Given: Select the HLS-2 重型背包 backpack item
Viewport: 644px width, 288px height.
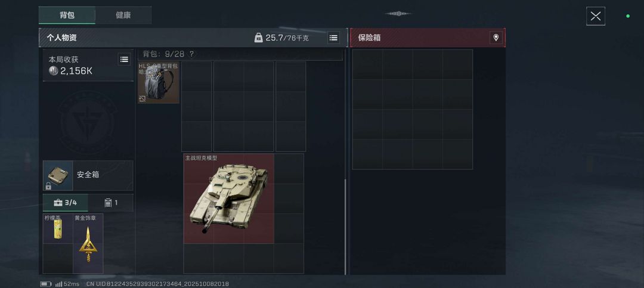Looking at the screenshot, I should click(159, 82).
